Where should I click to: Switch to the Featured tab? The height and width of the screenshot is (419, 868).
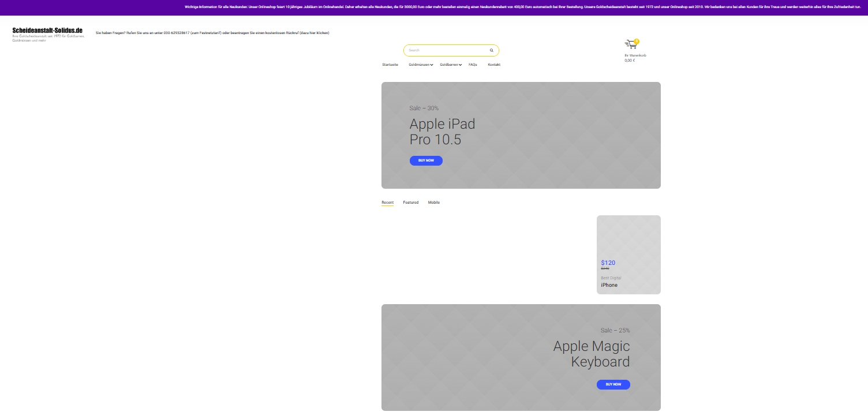coord(411,203)
